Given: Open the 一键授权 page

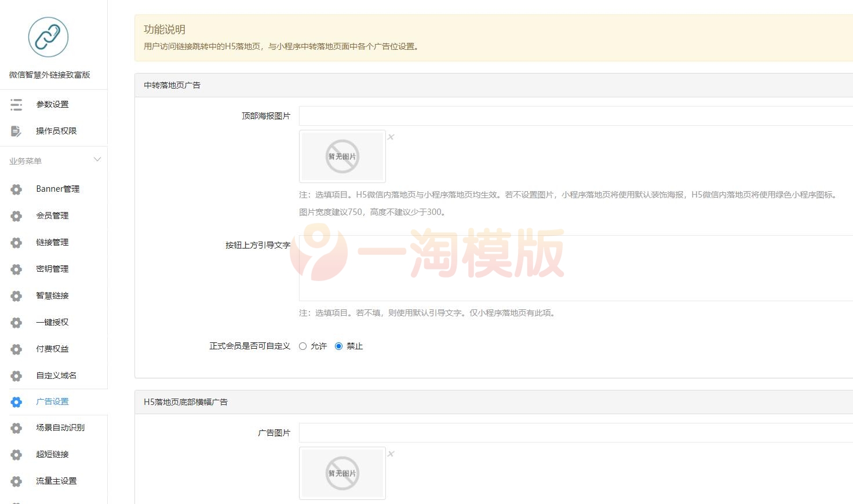Looking at the screenshot, I should click(x=53, y=322).
